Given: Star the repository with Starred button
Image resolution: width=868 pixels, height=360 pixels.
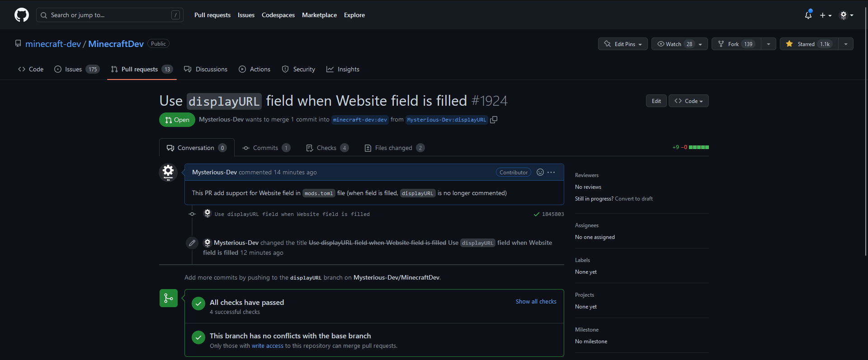Looking at the screenshot, I should point(809,44).
